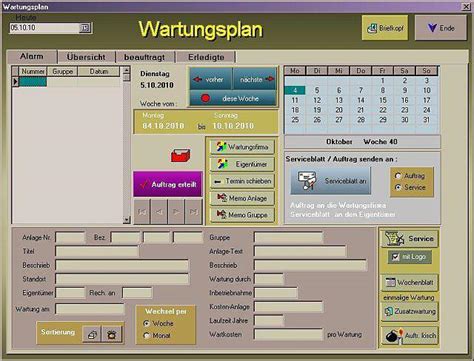
Task: Click the Titel input field
Action: 97,251
